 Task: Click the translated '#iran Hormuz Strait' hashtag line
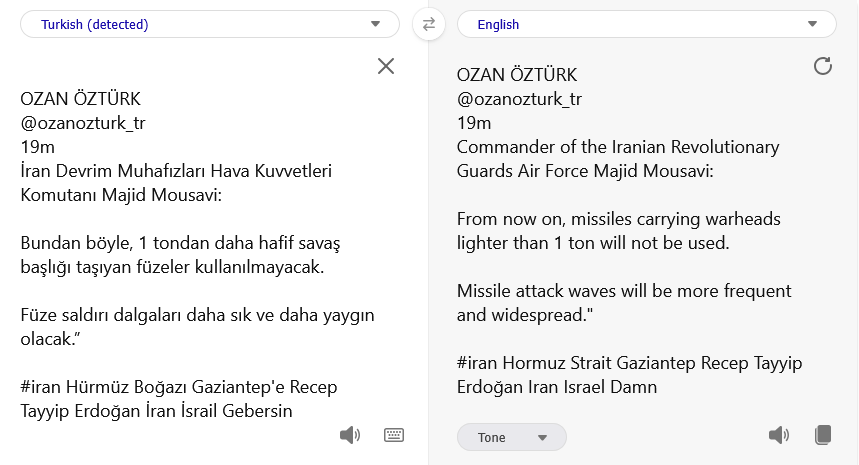[628, 363]
